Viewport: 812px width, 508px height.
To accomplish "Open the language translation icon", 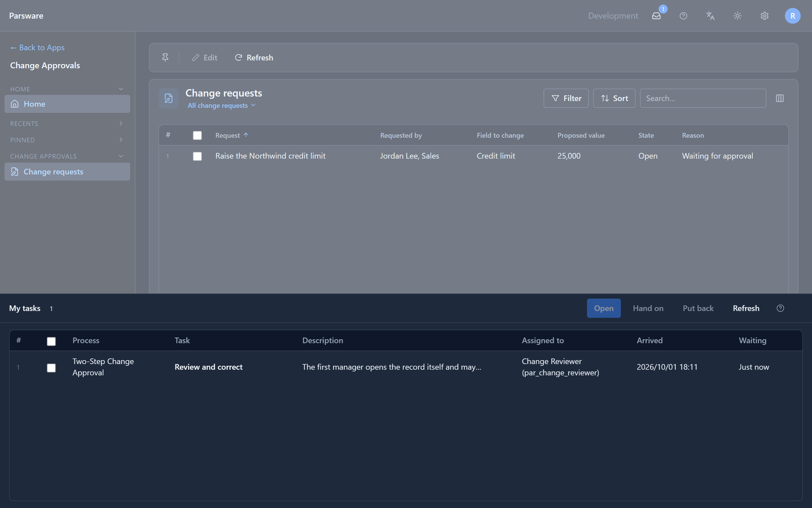I will (x=710, y=16).
